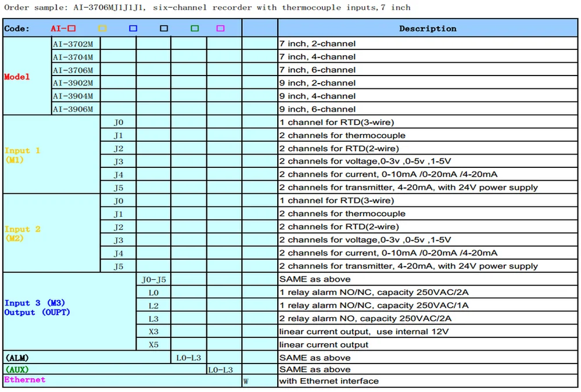The width and height of the screenshot is (581, 392).
Task: Click the green square in the Code row
Action: click(195, 28)
